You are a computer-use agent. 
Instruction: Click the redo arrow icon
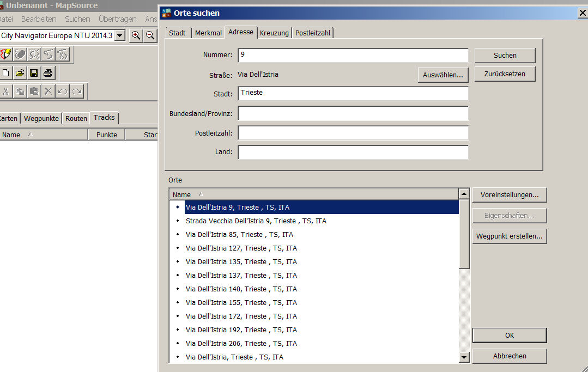click(76, 92)
